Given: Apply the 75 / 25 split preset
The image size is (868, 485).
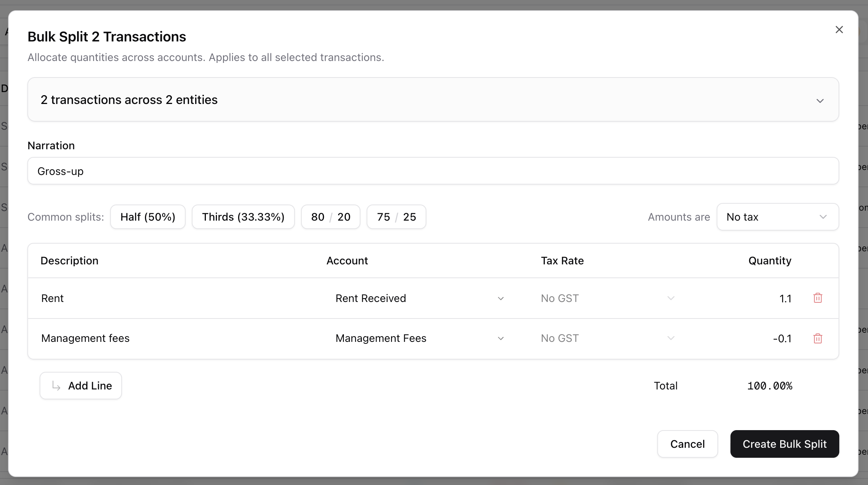Looking at the screenshot, I should (x=396, y=217).
